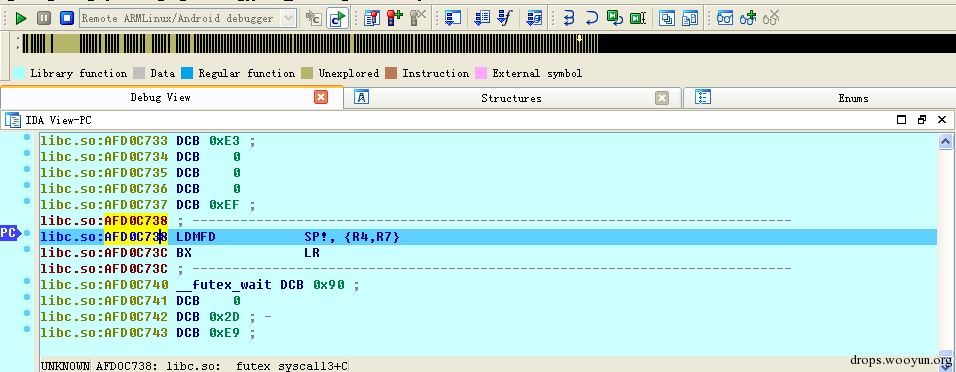Click the Regular function legend swatch
This screenshot has width=956, height=372.
(187, 74)
